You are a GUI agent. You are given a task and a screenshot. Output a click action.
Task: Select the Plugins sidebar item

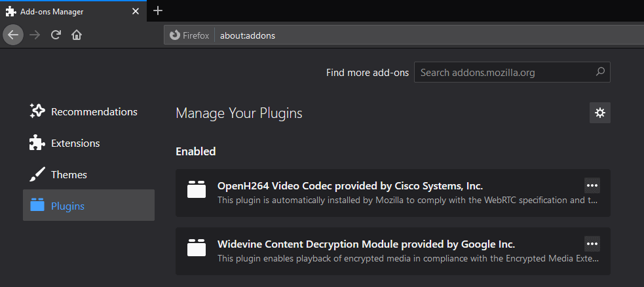pos(88,205)
